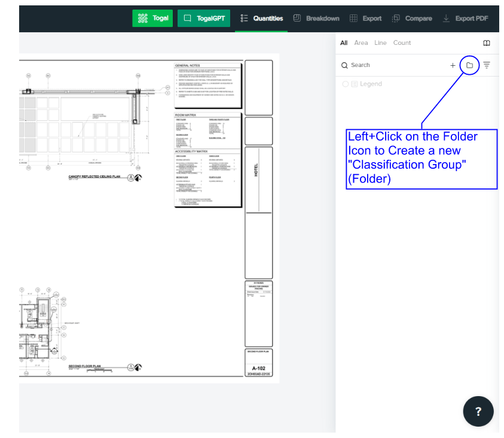Viewport: 504px width, 438px height.
Task: Switch to the Line filter tab
Action: (x=380, y=42)
